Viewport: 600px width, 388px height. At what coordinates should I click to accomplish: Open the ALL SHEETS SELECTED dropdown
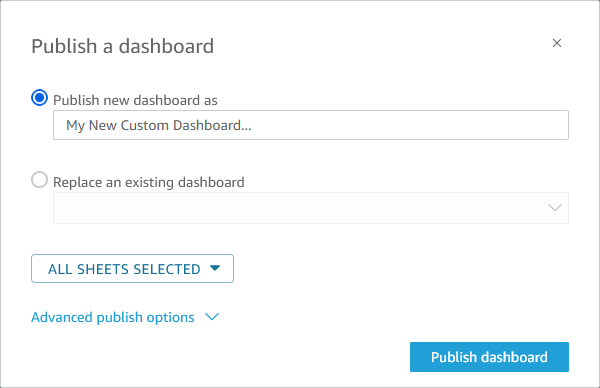coord(132,269)
